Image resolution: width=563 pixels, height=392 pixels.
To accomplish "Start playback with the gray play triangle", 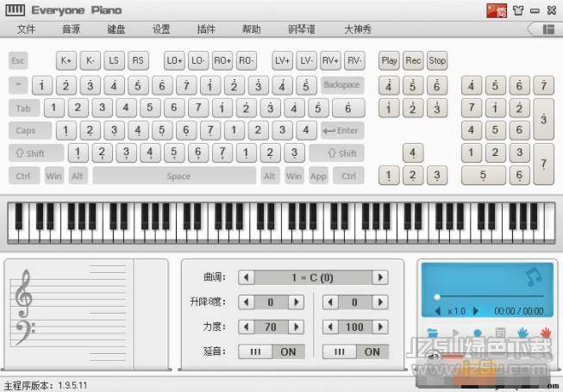I will 455,333.
